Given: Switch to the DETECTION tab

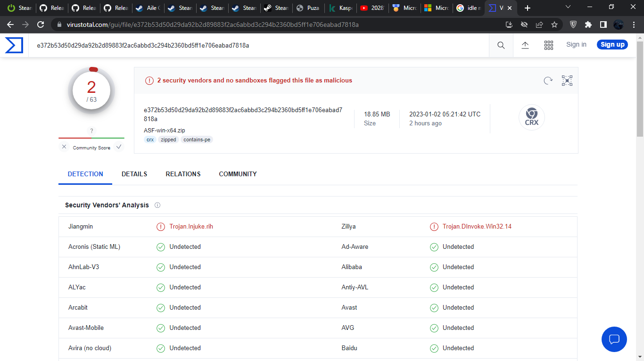Looking at the screenshot, I should pyautogui.click(x=85, y=174).
